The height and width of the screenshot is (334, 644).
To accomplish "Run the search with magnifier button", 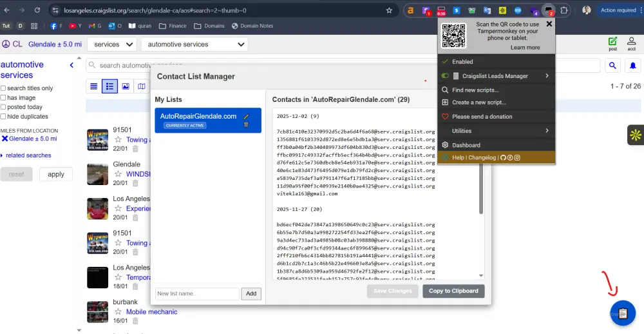I will pos(612,65).
